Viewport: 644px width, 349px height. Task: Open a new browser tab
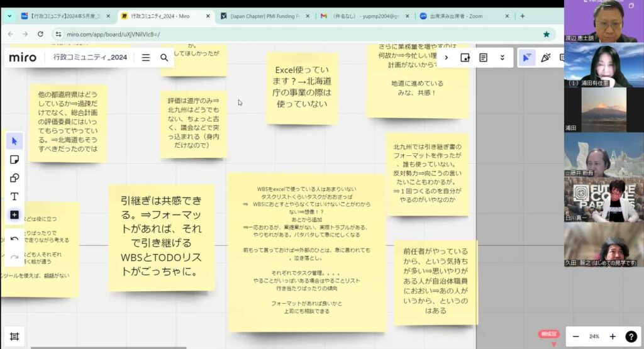click(523, 16)
